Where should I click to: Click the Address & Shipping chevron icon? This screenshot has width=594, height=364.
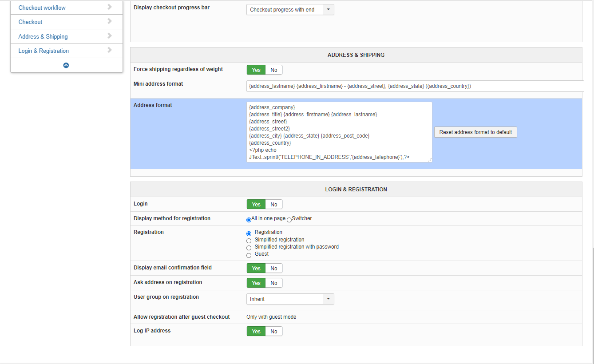tap(110, 36)
